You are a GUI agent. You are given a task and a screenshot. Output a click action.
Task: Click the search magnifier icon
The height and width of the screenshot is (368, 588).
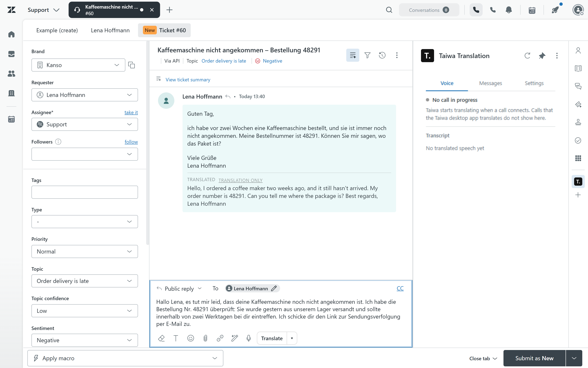pos(389,10)
